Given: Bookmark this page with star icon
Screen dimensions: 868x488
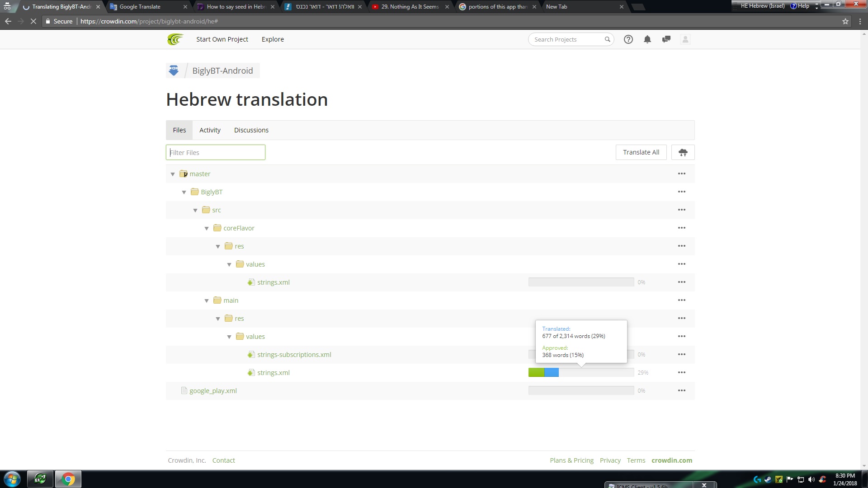Looking at the screenshot, I should click(x=845, y=21).
